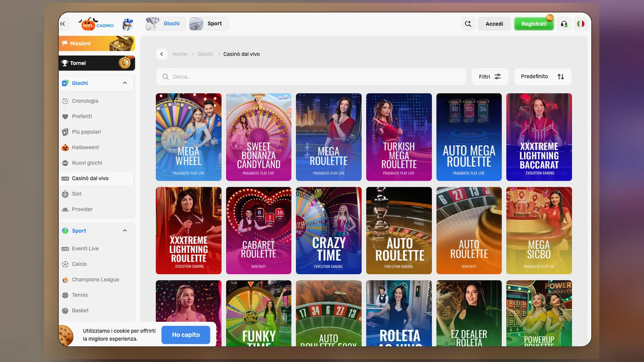Collapse the Sport sidebar section

click(x=125, y=230)
